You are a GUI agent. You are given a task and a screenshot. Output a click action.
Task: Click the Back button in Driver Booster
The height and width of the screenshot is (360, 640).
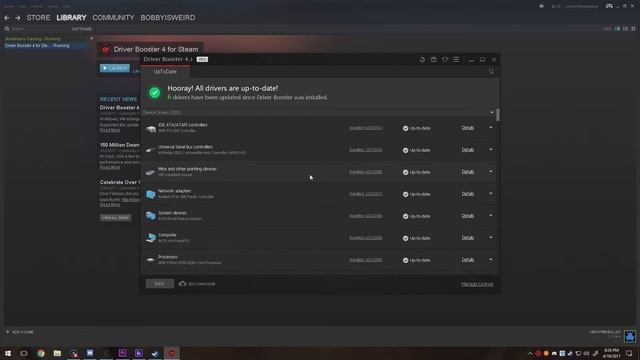(160, 284)
